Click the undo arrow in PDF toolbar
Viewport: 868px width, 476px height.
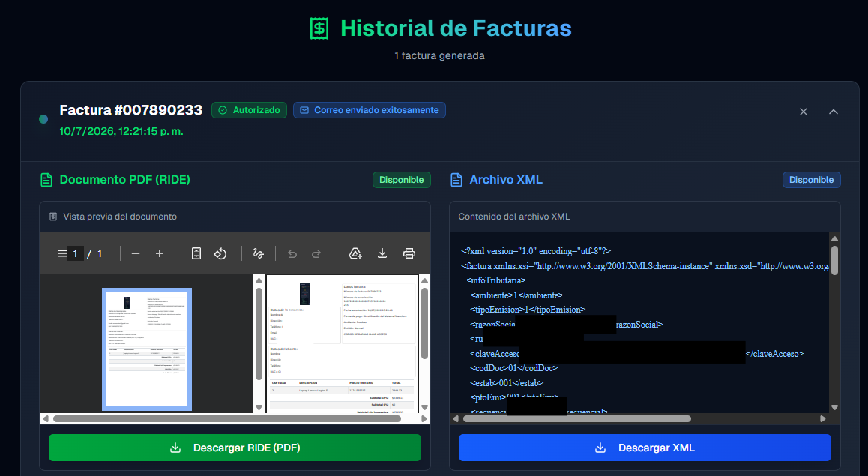[292, 253]
